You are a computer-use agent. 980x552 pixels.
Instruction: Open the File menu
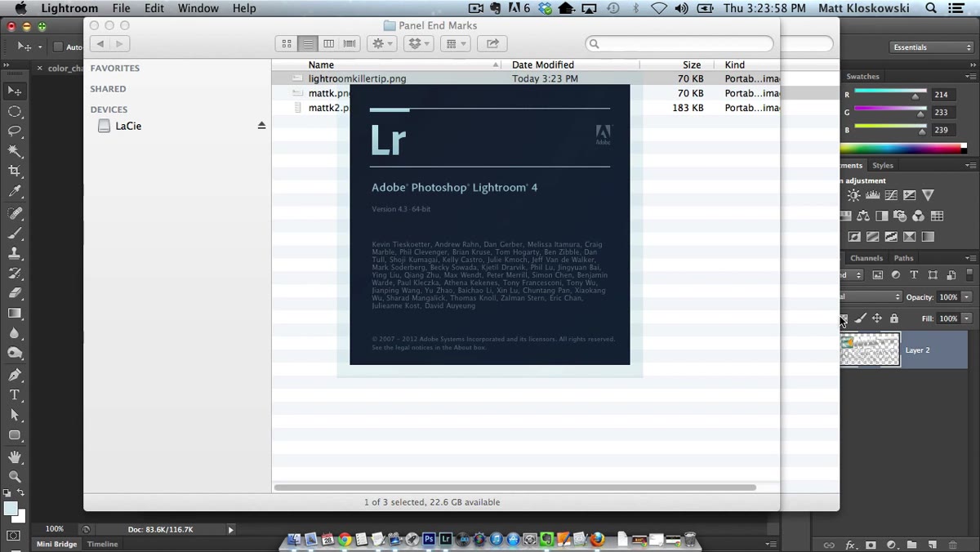pos(121,8)
